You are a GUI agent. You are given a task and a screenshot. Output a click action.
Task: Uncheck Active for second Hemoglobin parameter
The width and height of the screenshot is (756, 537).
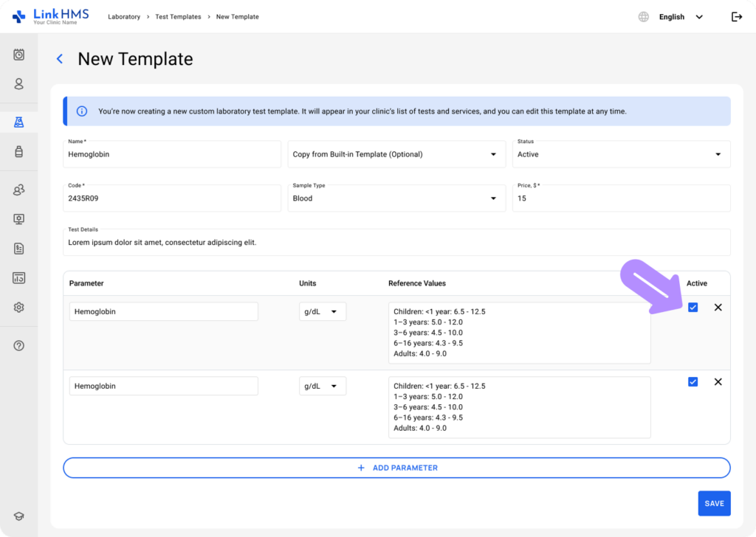pyautogui.click(x=693, y=382)
